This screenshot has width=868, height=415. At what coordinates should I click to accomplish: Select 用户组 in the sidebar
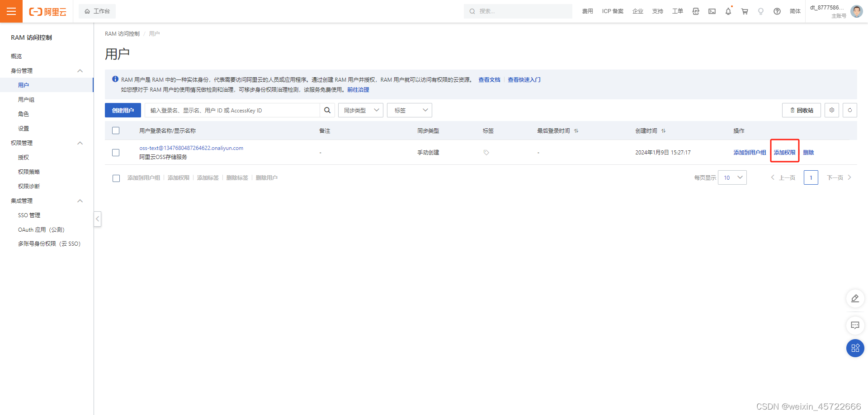point(26,99)
